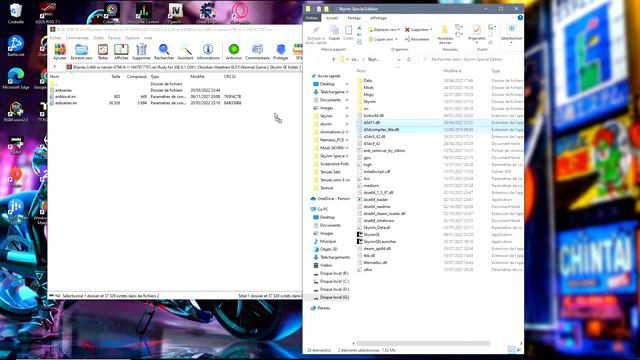Click the Tester icon in WinRAR
Viewport: 640px width, 360px height.
coord(103,52)
